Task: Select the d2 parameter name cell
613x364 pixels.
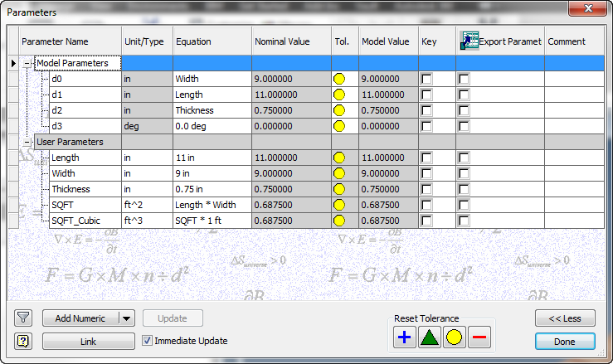Action: [x=85, y=110]
